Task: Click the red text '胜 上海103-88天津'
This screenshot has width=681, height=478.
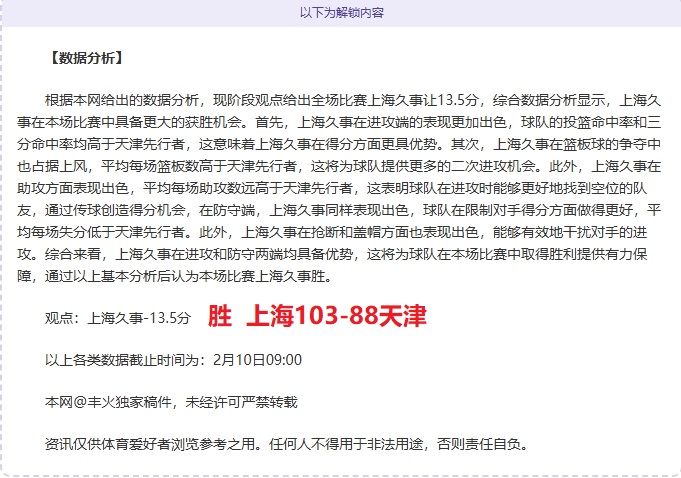Action: pyautogui.click(x=317, y=316)
